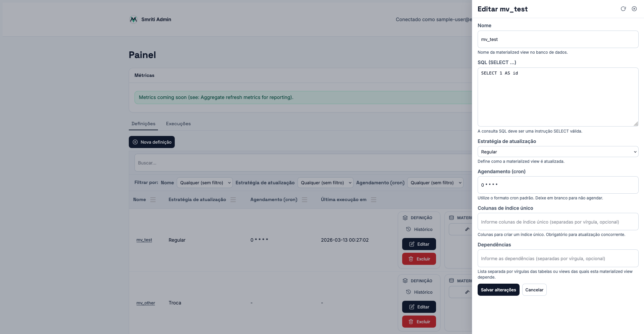Open column menu for Estratégia de atualização header
Viewport: 644px width, 334px height.
point(233,200)
